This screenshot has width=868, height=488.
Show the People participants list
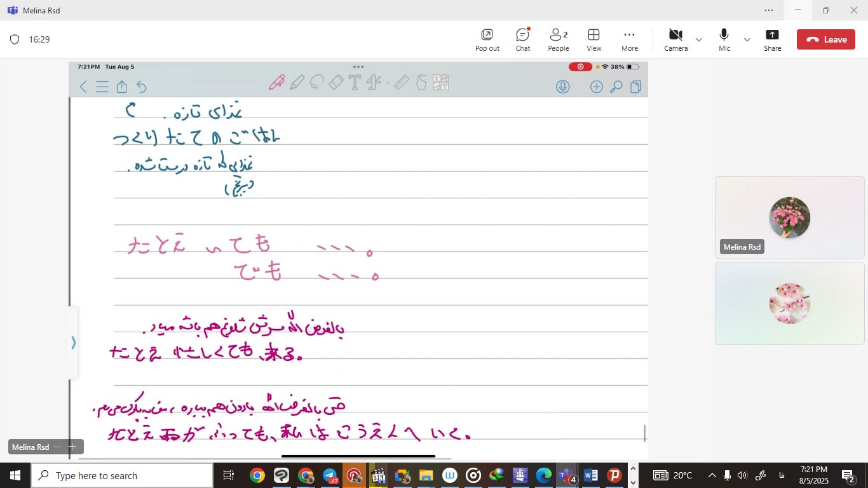click(x=558, y=39)
